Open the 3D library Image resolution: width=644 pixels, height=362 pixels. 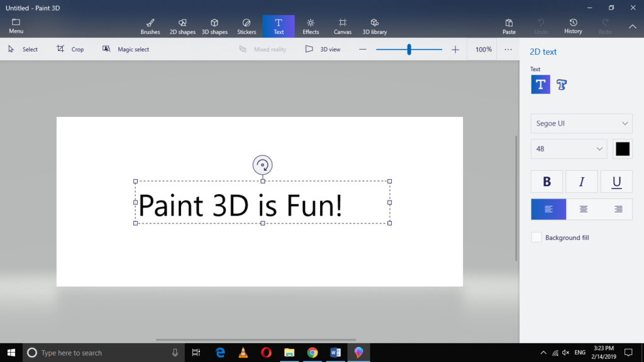coord(375,26)
